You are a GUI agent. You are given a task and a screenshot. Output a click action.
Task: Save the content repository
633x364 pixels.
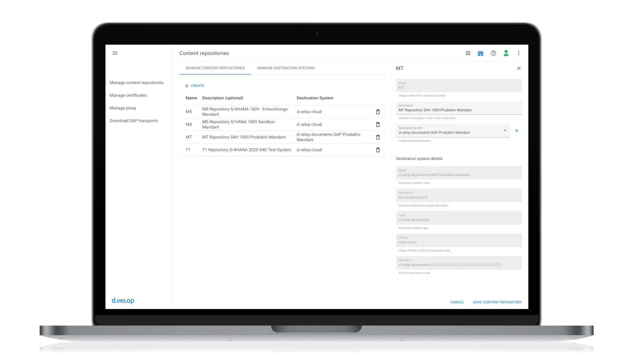497,302
